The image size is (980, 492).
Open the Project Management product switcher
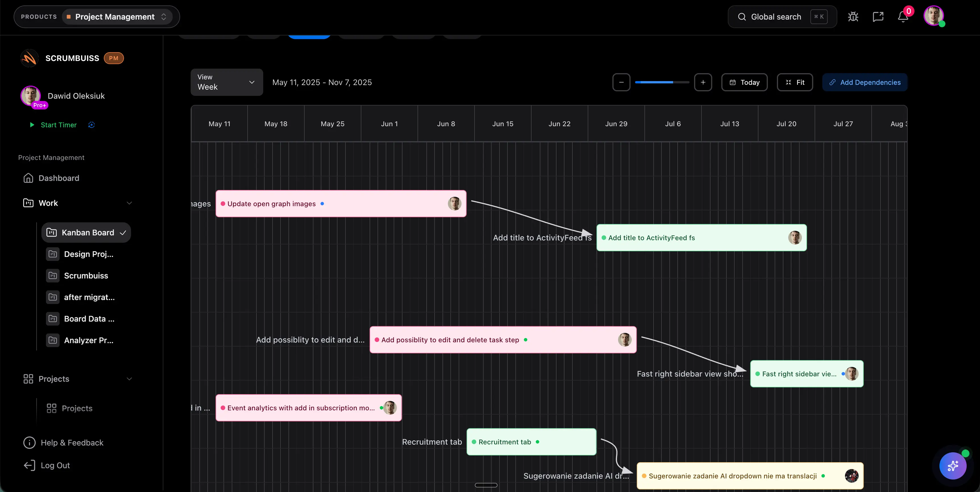coord(116,17)
